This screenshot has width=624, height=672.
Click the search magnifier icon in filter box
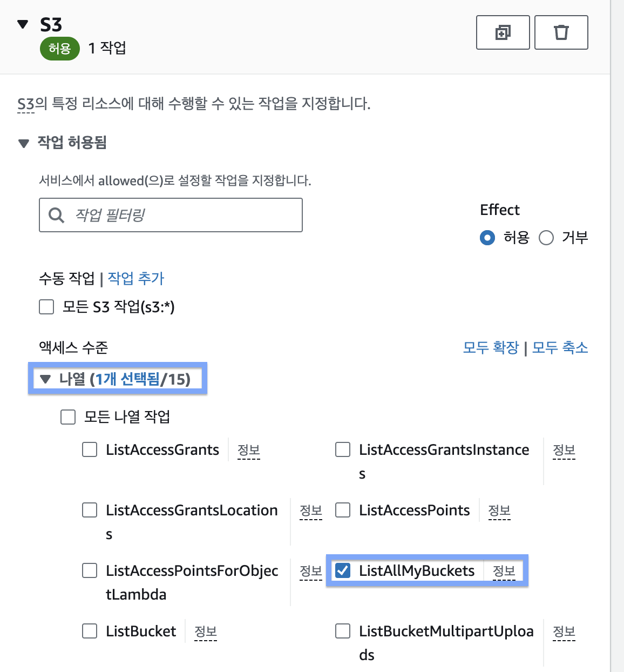click(x=56, y=215)
